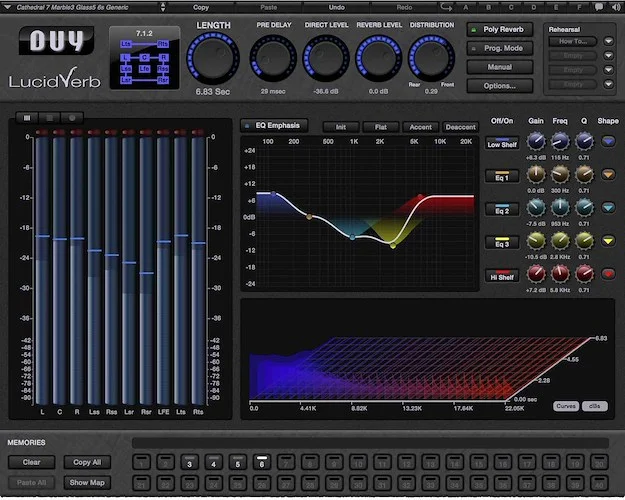Click the cyan Eq 2 node on the curve
This screenshot has height=500, width=625.
click(x=352, y=237)
